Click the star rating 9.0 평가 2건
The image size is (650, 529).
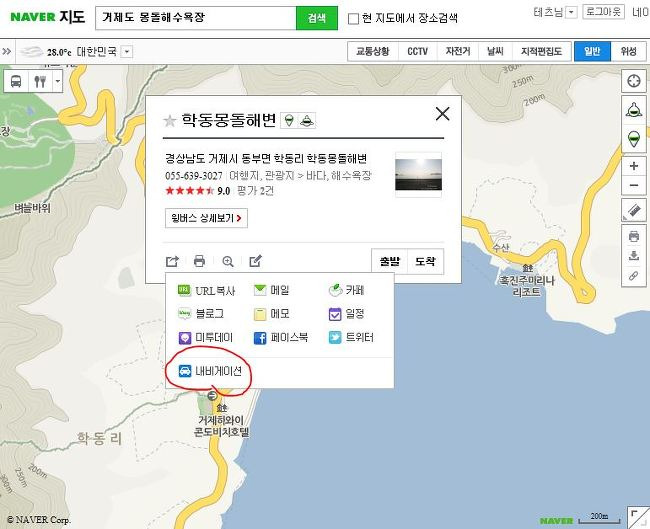click(x=219, y=191)
